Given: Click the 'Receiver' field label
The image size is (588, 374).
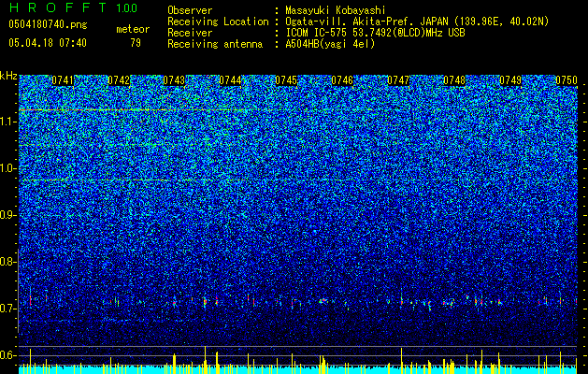Looking at the screenshot, I should point(190,33).
